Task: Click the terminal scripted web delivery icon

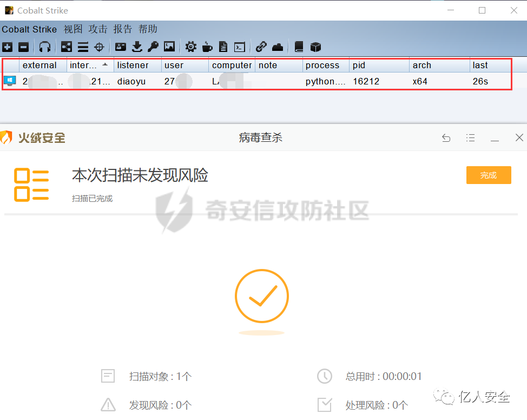Action: coord(240,47)
